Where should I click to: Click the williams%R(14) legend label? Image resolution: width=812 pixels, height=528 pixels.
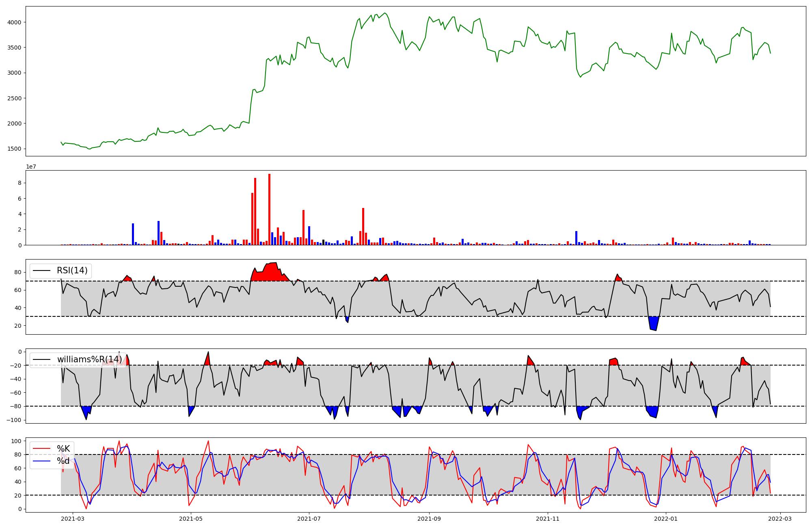coord(89,359)
